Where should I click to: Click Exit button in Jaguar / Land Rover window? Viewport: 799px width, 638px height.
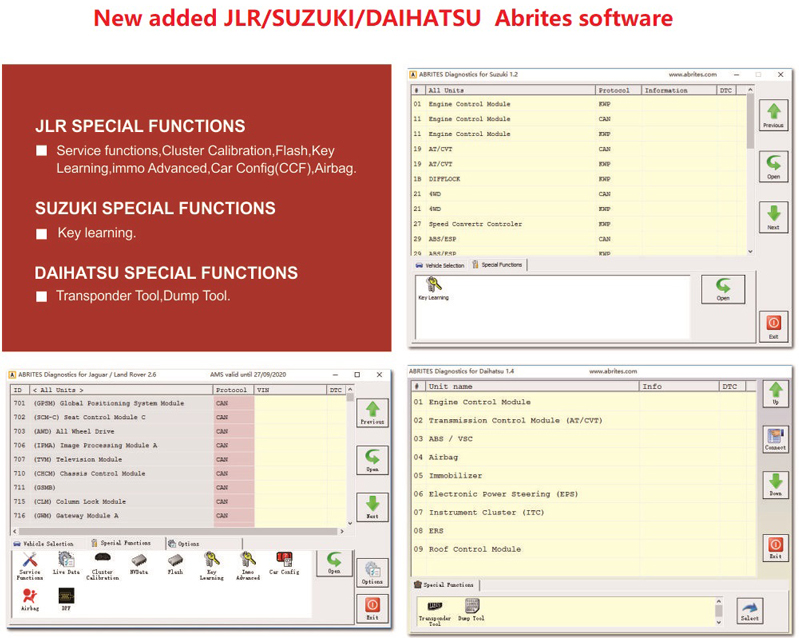(372, 608)
